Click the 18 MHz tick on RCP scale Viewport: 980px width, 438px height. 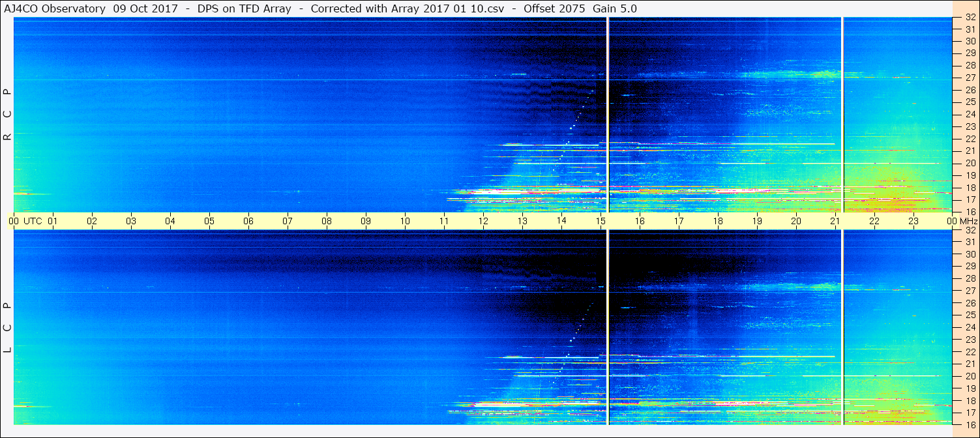tap(970, 188)
